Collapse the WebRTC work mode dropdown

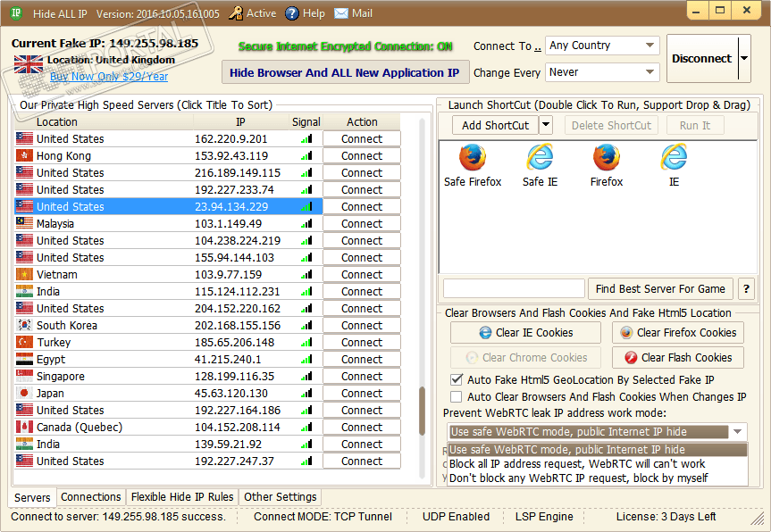coord(738,432)
